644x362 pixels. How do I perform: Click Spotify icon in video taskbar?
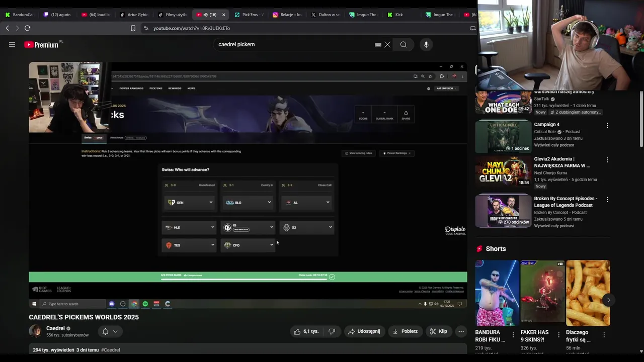145,304
